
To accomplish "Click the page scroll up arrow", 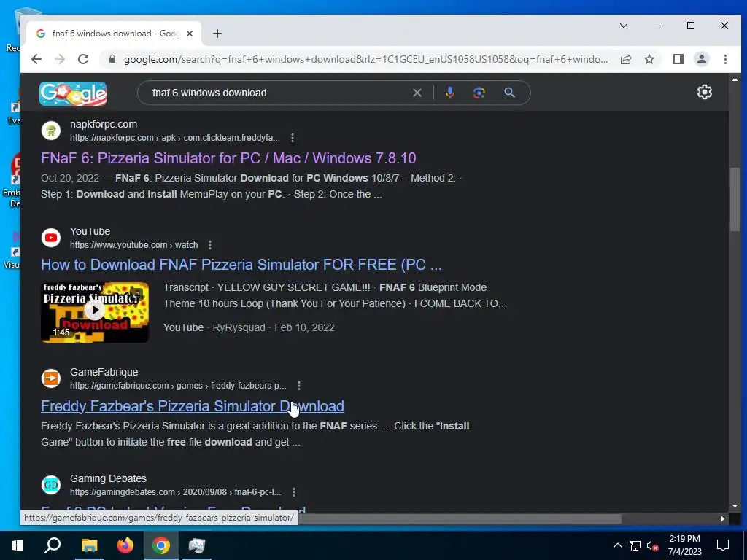I will (x=735, y=79).
